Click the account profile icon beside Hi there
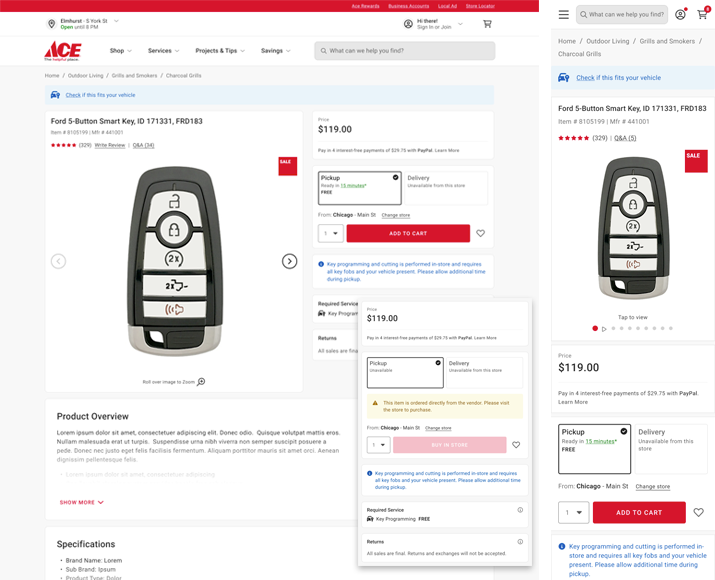Viewport: 715px width, 580px height. [x=408, y=24]
